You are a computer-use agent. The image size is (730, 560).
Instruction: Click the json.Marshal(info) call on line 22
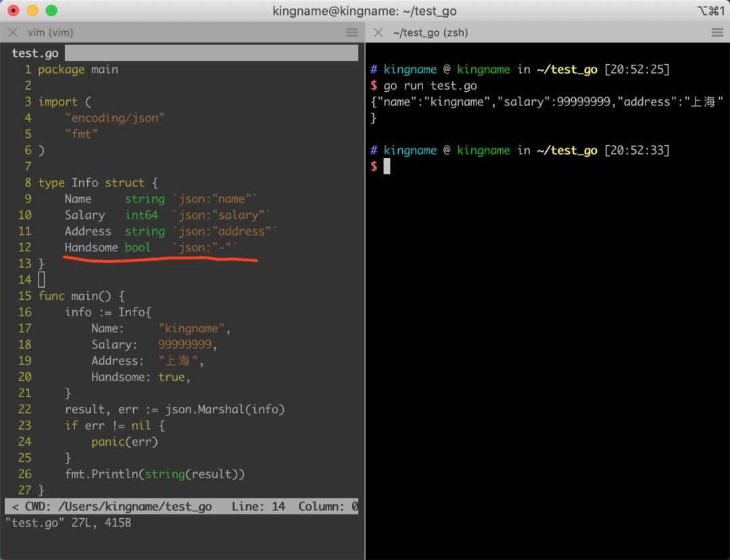tap(225, 409)
